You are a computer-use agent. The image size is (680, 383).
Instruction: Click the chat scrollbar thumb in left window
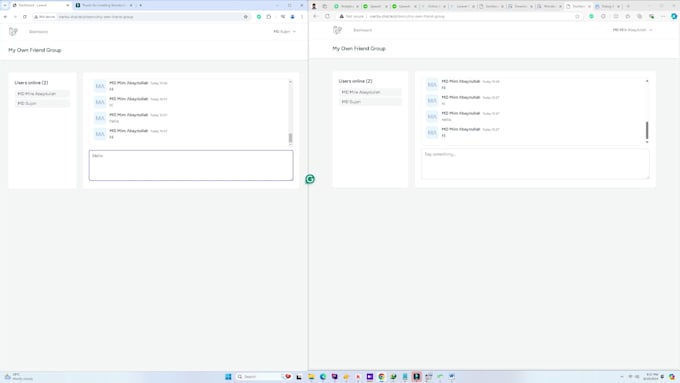290,138
